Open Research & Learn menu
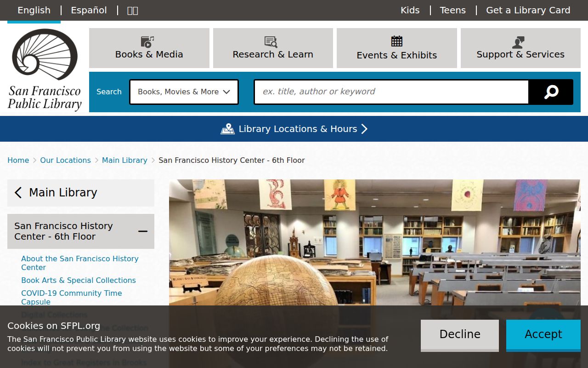This screenshot has height=368, width=588. click(273, 48)
